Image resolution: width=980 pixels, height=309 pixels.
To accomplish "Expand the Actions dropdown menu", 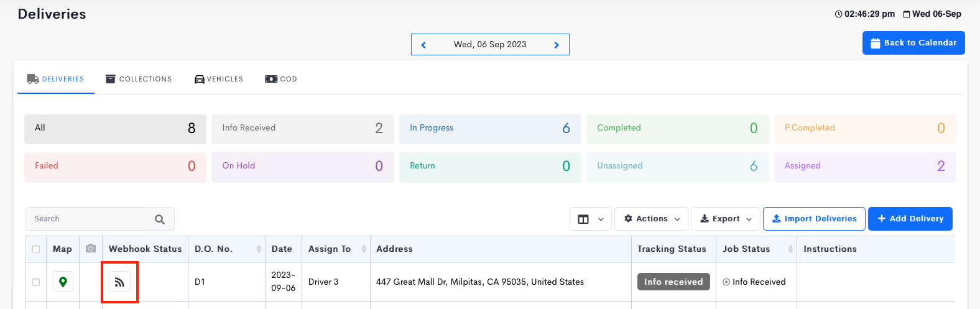I will coord(651,219).
